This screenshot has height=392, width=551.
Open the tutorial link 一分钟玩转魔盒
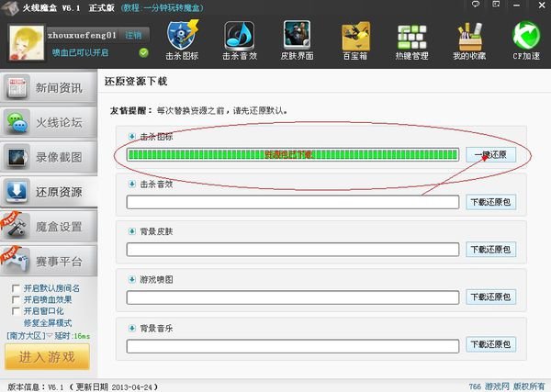pos(163,7)
